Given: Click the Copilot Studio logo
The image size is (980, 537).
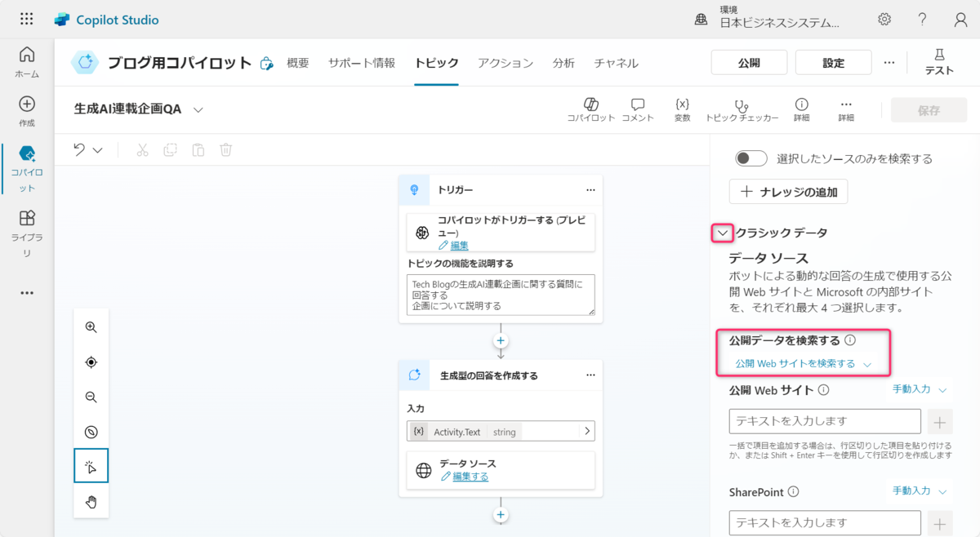Looking at the screenshot, I should (x=107, y=20).
